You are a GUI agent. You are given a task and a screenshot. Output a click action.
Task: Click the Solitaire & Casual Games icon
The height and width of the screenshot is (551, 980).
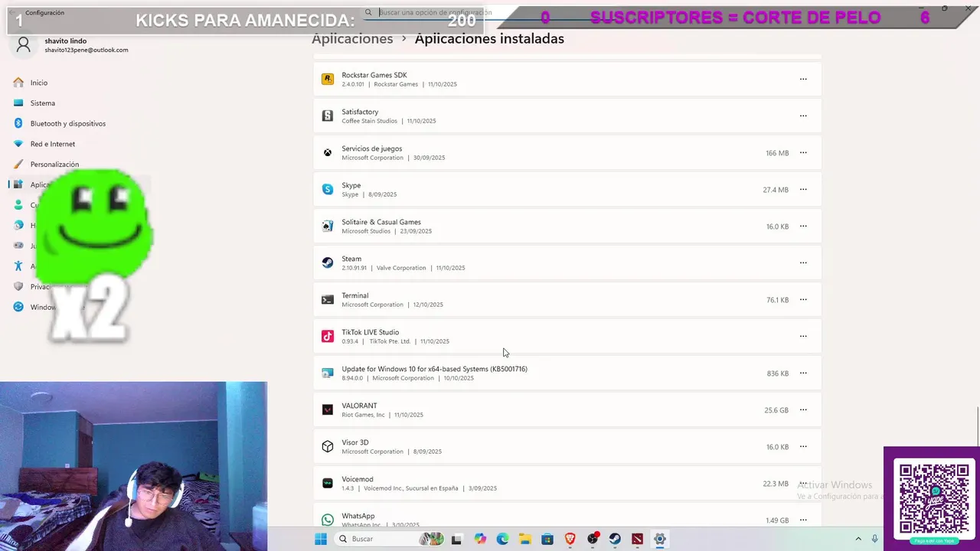tap(328, 226)
